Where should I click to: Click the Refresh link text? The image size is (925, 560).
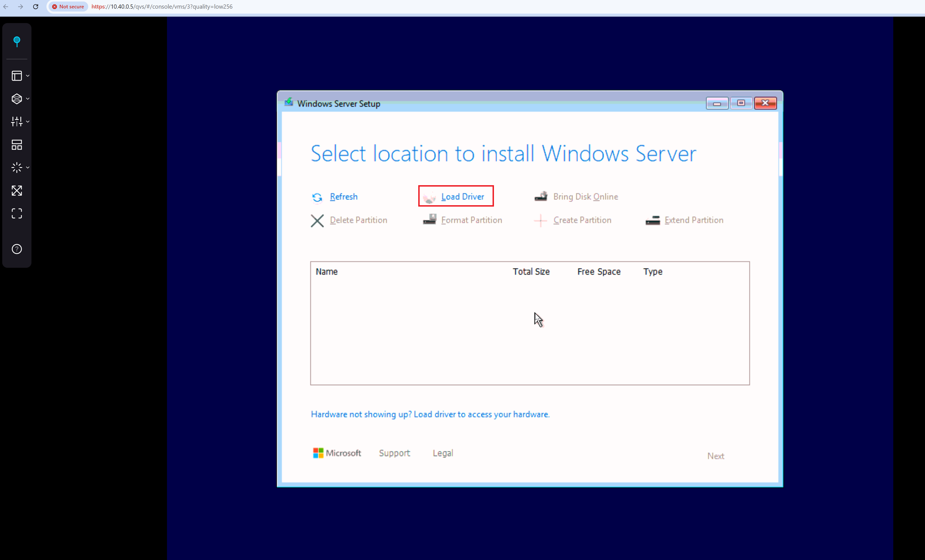[343, 197]
